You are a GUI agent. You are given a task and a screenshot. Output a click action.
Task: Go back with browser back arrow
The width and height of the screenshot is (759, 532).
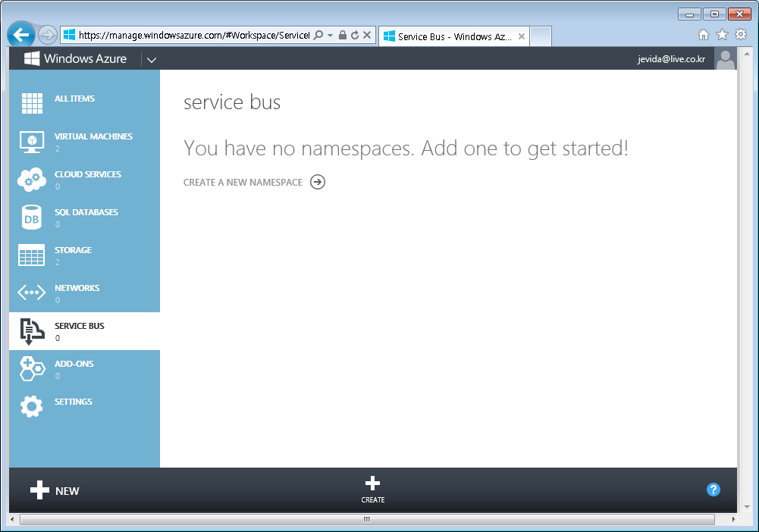(x=20, y=35)
